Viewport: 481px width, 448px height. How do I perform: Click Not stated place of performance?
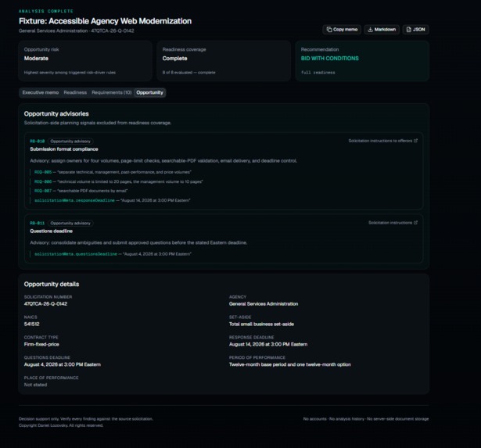click(35, 385)
